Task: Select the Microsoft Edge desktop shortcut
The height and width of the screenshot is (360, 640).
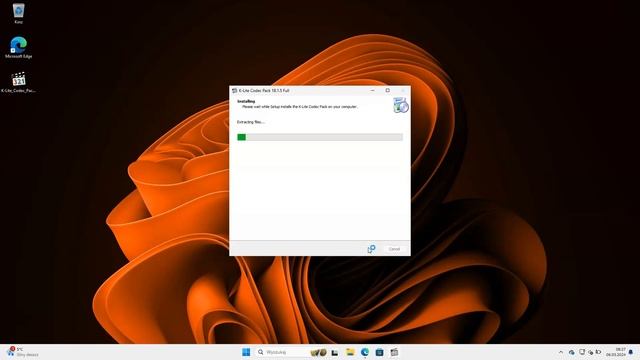Action: 18,47
